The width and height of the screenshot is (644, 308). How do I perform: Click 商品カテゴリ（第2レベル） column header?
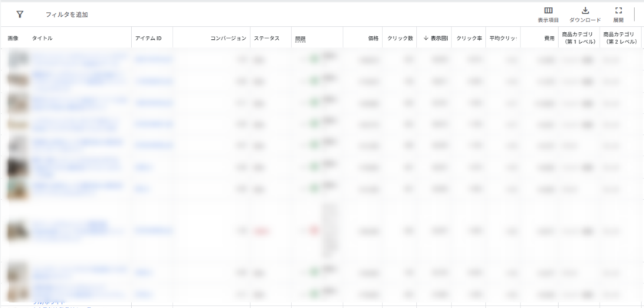[x=621, y=38]
